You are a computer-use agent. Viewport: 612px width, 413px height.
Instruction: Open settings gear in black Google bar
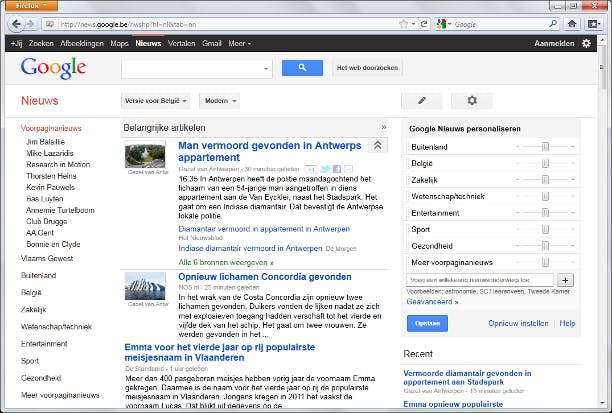tap(586, 43)
